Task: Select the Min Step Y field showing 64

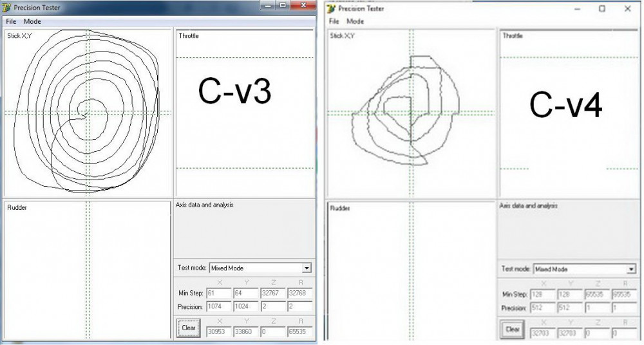Action: pyautogui.click(x=245, y=294)
